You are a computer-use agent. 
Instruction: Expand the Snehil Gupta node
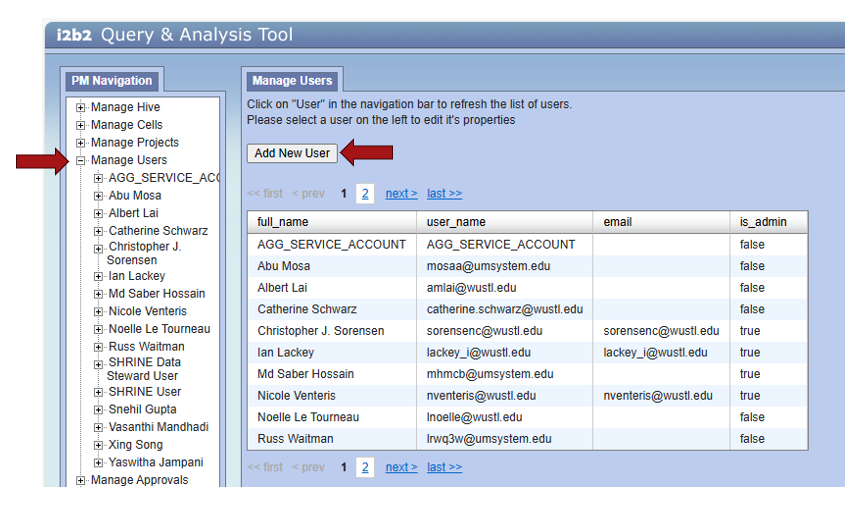[98, 410]
